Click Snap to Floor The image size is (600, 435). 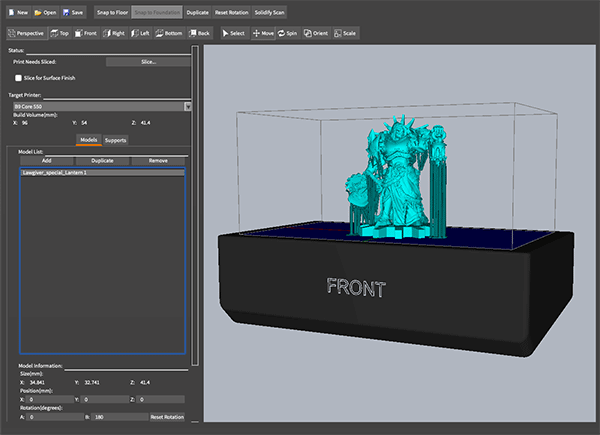[112, 13]
